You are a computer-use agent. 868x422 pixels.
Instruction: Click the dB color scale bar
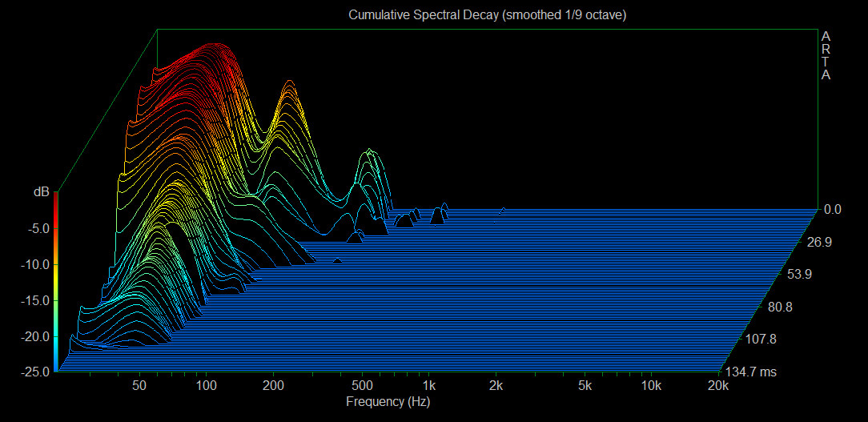[55, 280]
